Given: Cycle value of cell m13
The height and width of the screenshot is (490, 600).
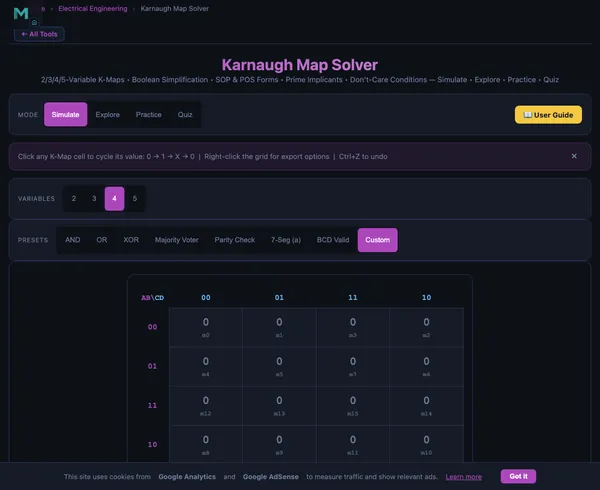Looking at the screenshot, I should [x=279, y=406].
